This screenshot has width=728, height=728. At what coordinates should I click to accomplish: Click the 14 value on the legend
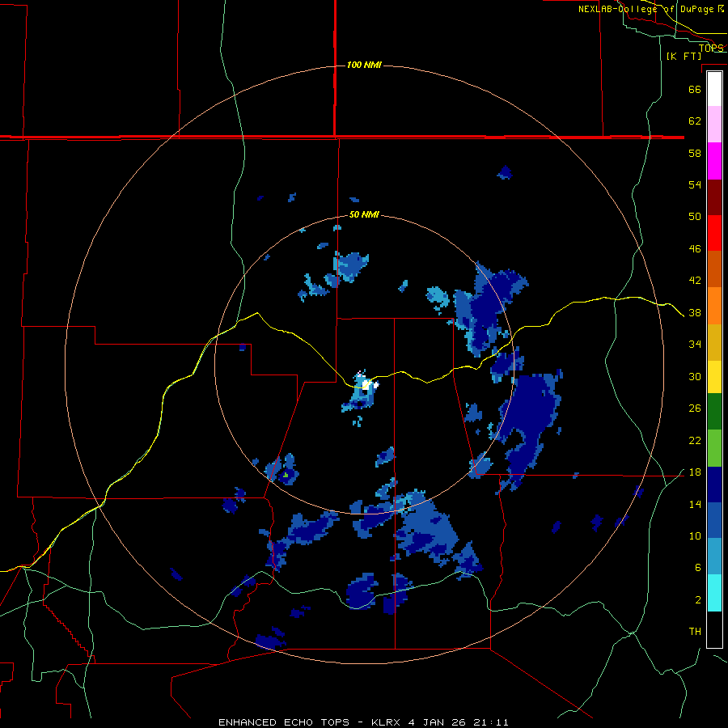pos(695,504)
